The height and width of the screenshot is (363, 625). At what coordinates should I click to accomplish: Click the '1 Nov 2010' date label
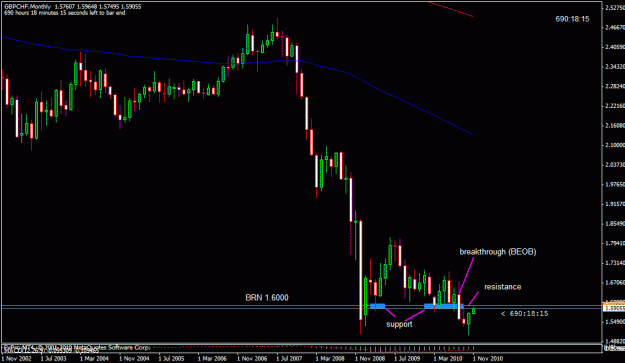click(488, 358)
